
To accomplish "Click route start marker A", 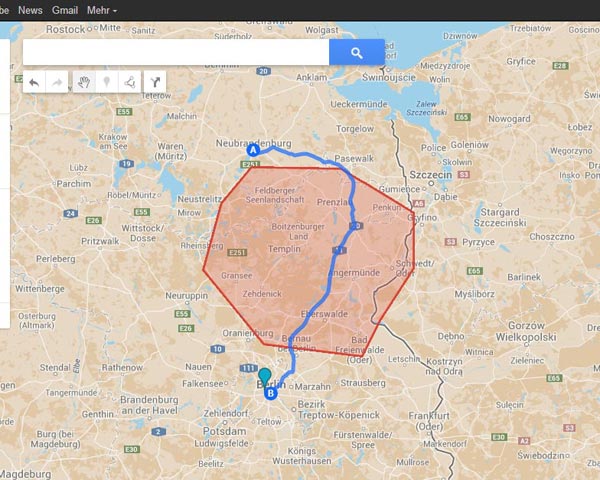I will click(253, 150).
